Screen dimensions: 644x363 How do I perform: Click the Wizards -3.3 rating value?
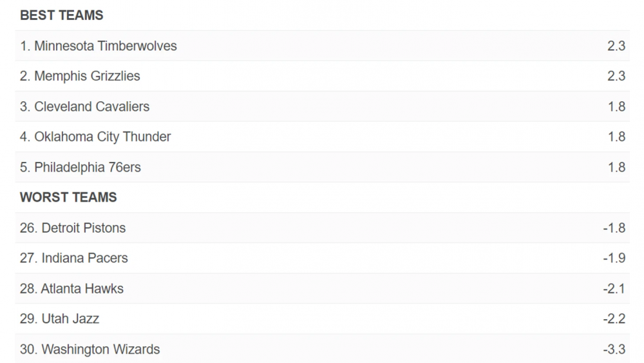(614, 349)
